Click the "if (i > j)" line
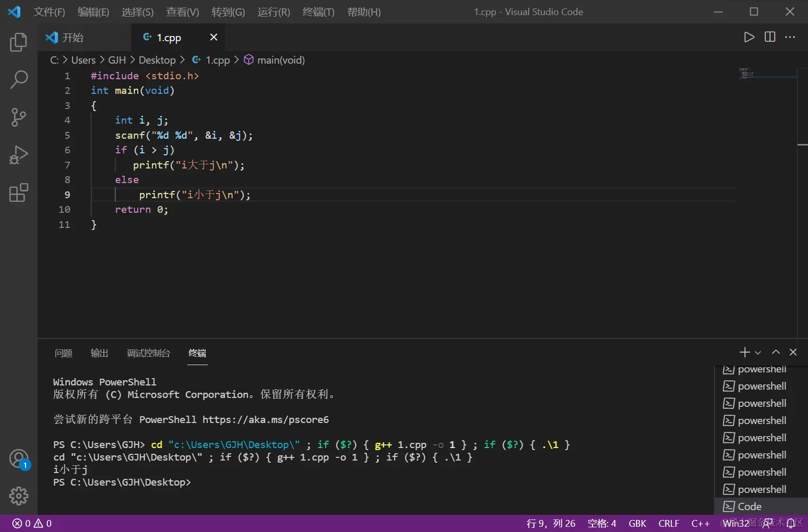This screenshot has height=532, width=808. click(145, 150)
